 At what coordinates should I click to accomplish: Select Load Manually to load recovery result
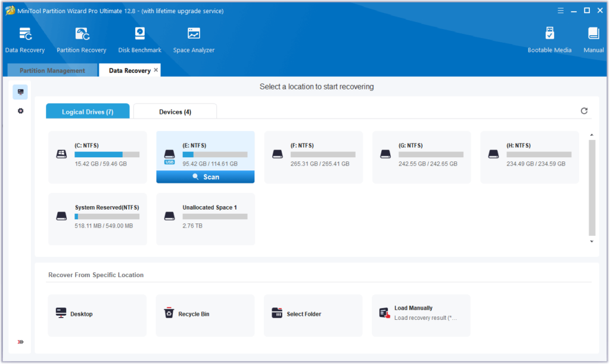click(421, 314)
